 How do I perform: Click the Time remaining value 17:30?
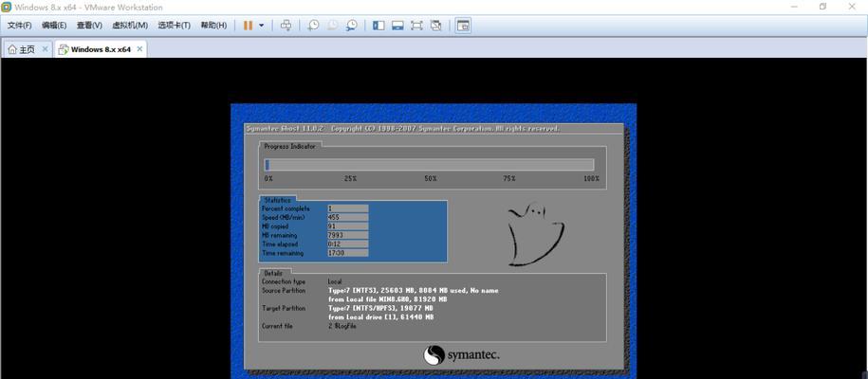coord(347,253)
